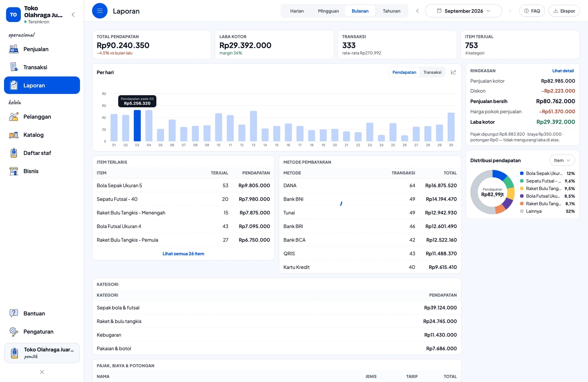Click the line chart view icon
588x382 pixels.
453,72
